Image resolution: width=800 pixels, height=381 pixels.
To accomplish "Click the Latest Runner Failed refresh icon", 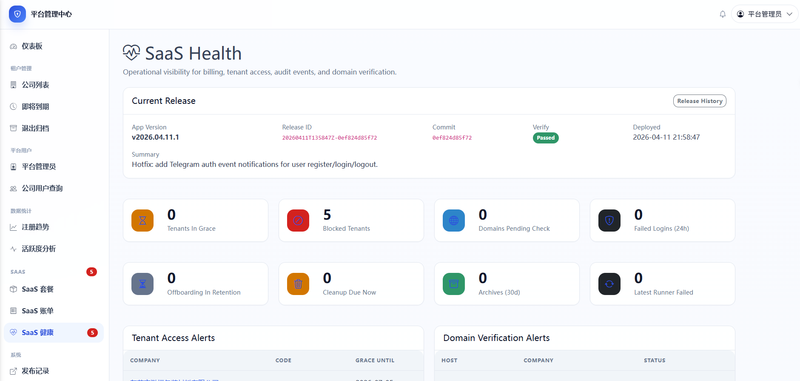I will click(609, 284).
